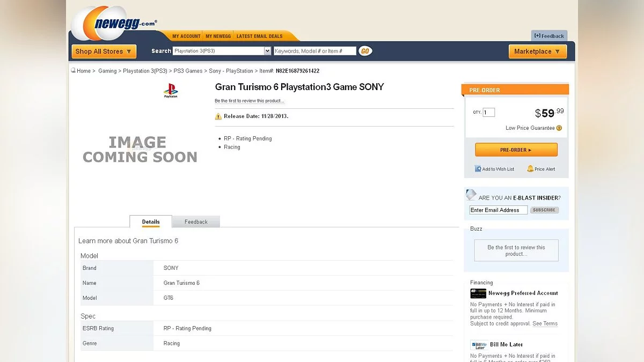Viewport: 644px width, 362px height.
Task: Click the Newegg Preferred Account card icon
Action: [478, 293]
